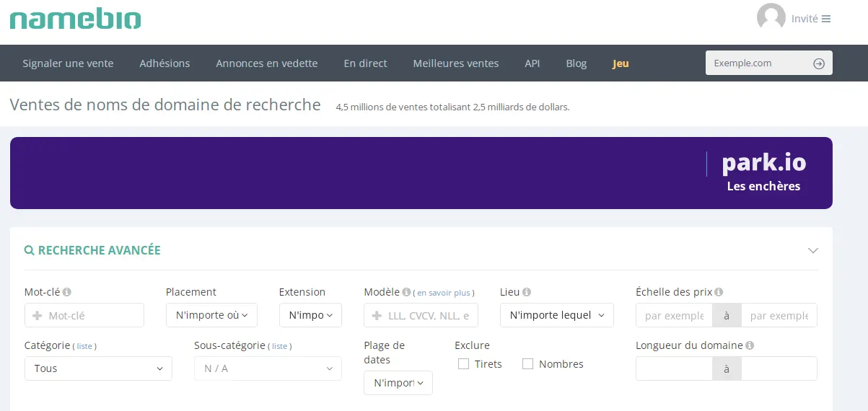
Task: Open the En direct page
Action: pos(365,63)
